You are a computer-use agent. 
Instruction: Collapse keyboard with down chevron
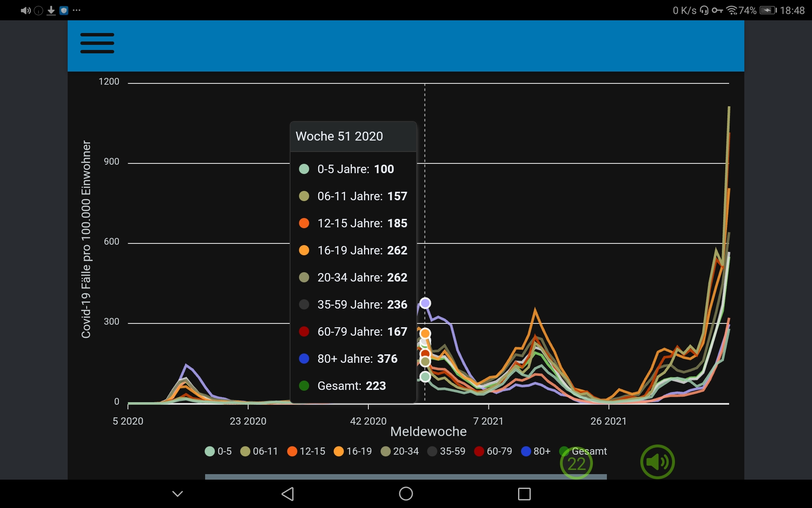178,494
